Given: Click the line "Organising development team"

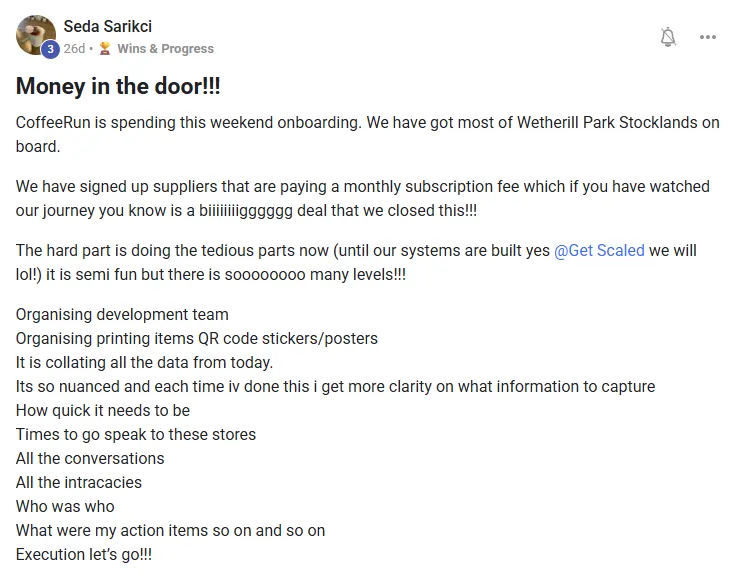Looking at the screenshot, I should [x=122, y=314].
